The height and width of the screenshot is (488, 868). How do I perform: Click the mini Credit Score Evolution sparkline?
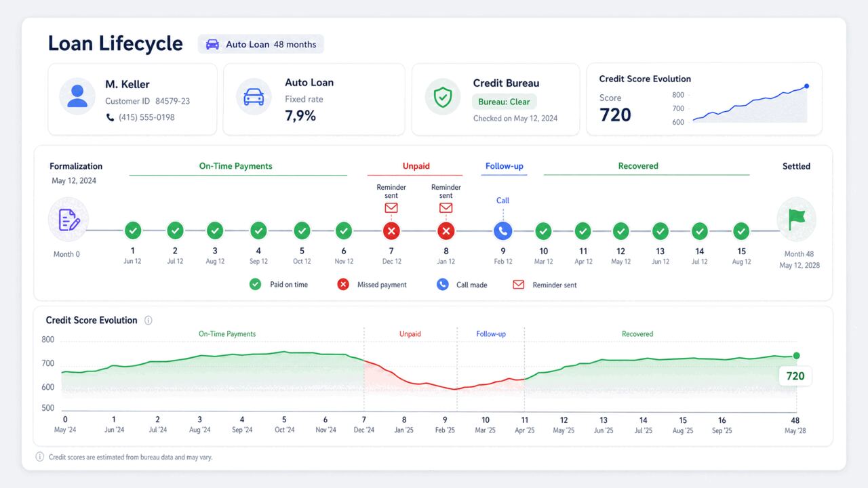(749, 104)
